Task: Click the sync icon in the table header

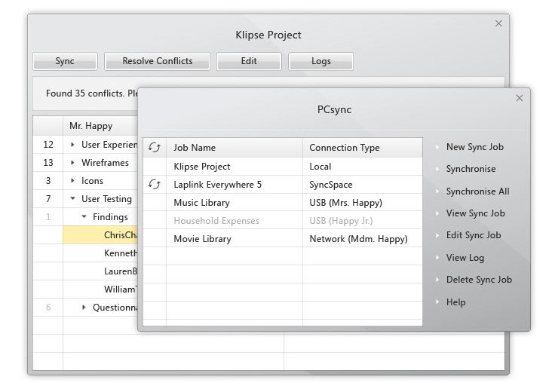Action: [x=155, y=148]
